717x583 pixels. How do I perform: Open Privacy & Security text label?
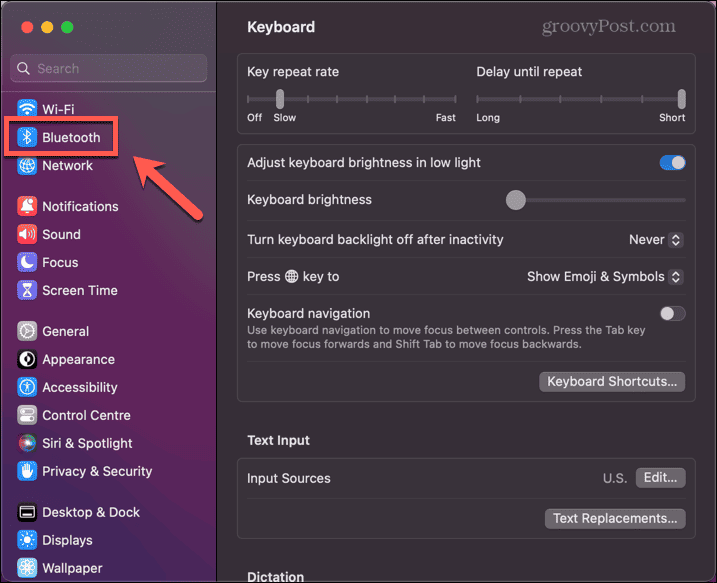(97, 471)
